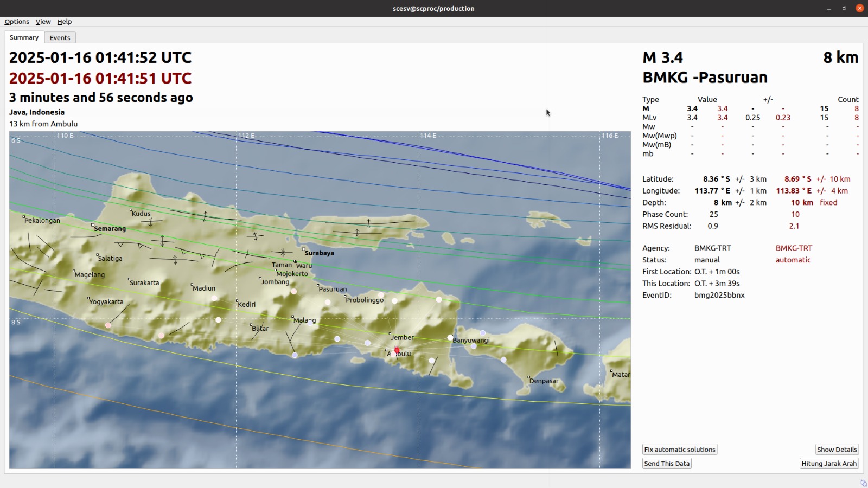
Task: Switch to the Summary tab
Action: pos(23,37)
